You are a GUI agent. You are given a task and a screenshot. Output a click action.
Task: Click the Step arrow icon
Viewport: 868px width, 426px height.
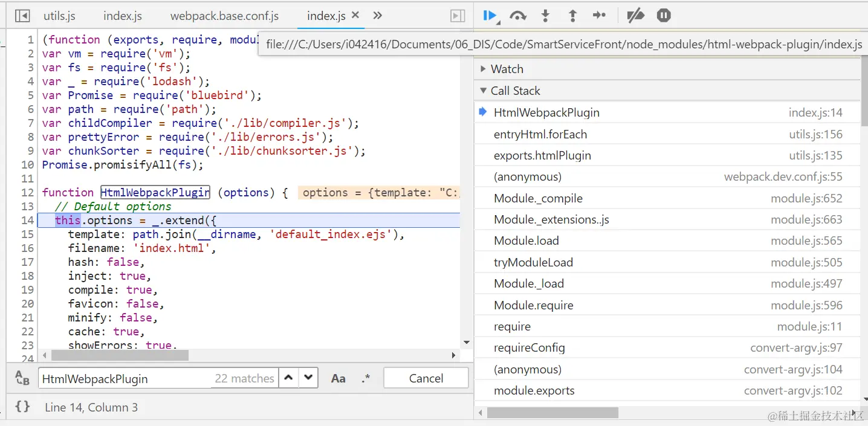pyautogui.click(x=599, y=16)
